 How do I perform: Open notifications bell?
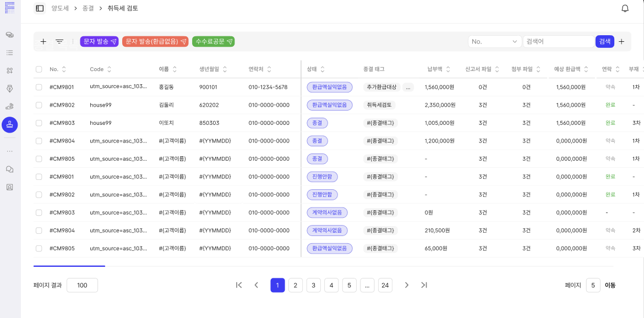pos(625,8)
